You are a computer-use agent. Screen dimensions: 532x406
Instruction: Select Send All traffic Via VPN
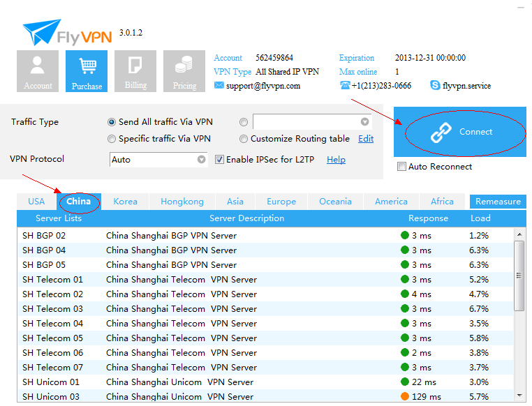(111, 122)
